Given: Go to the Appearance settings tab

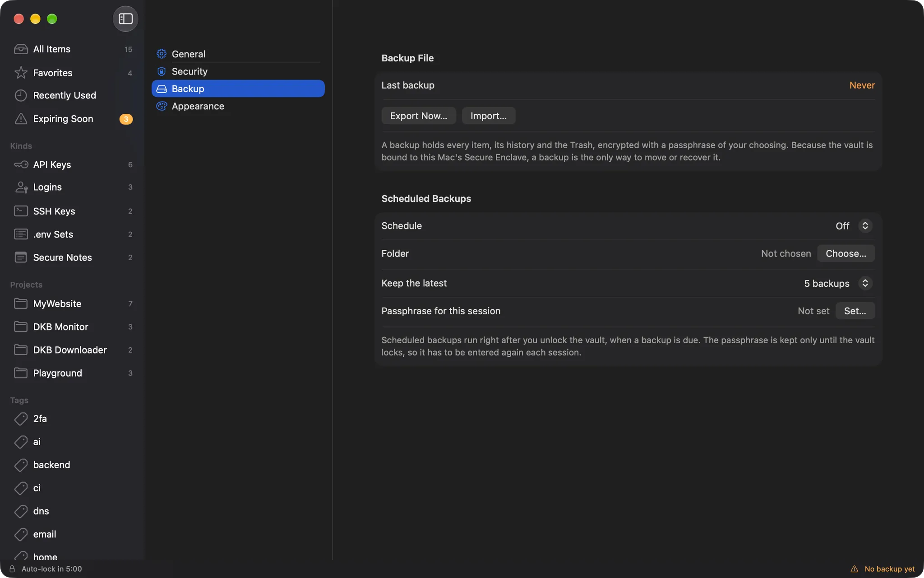Looking at the screenshot, I should [238, 106].
